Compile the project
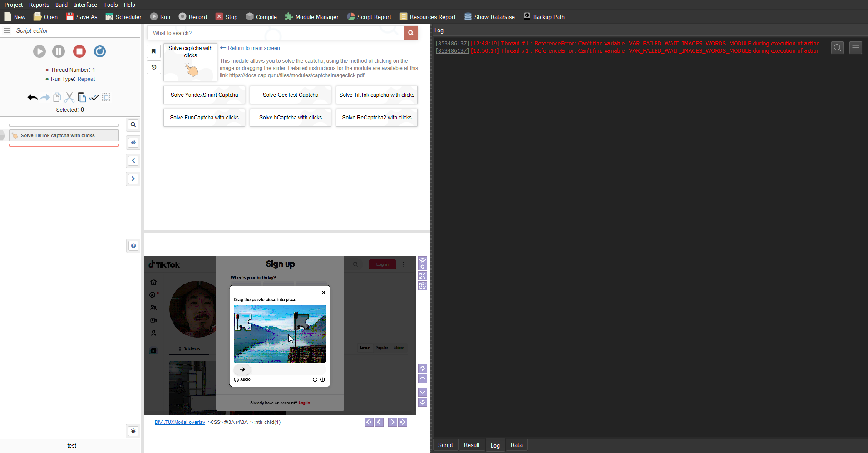Viewport: 868px width, 453px height. pos(261,17)
